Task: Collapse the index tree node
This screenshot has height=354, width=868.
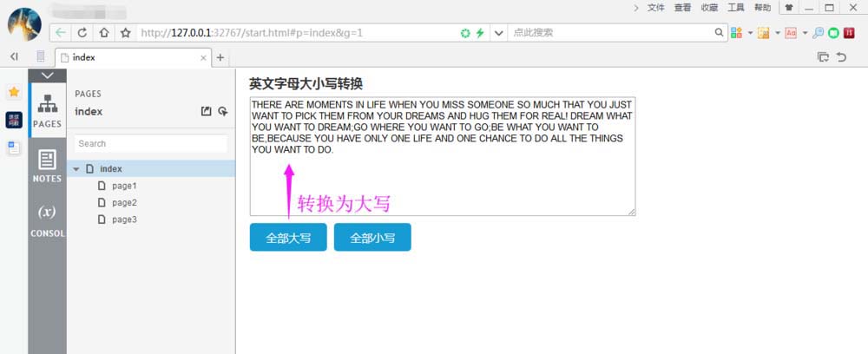Action: coord(76,169)
